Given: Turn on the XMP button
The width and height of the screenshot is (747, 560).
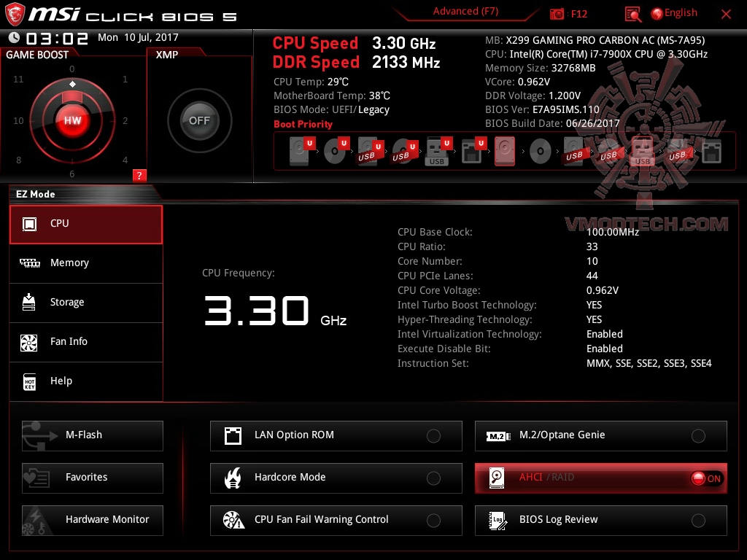Looking at the screenshot, I should tap(199, 120).
